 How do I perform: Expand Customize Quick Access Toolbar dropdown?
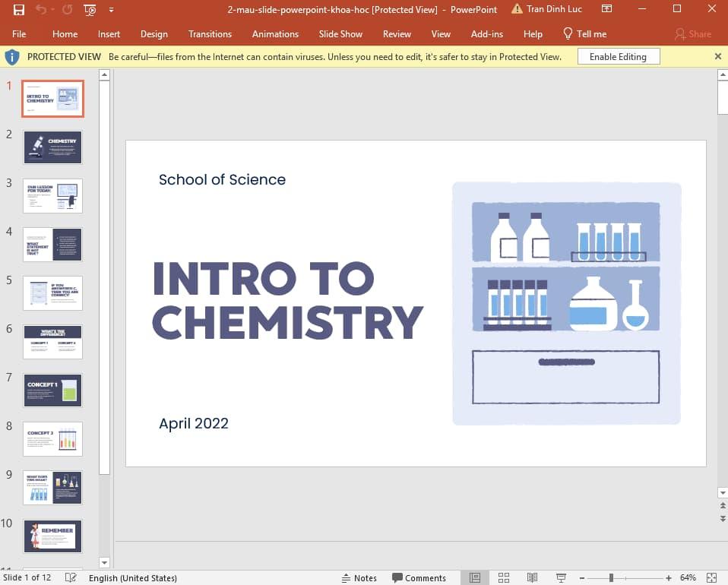click(112, 10)
